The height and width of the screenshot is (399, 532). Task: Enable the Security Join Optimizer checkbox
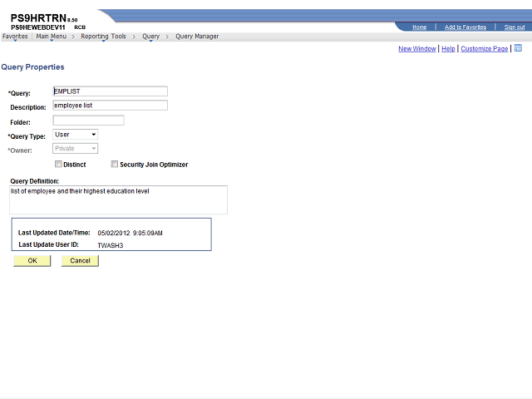click(x=115, y=165)
